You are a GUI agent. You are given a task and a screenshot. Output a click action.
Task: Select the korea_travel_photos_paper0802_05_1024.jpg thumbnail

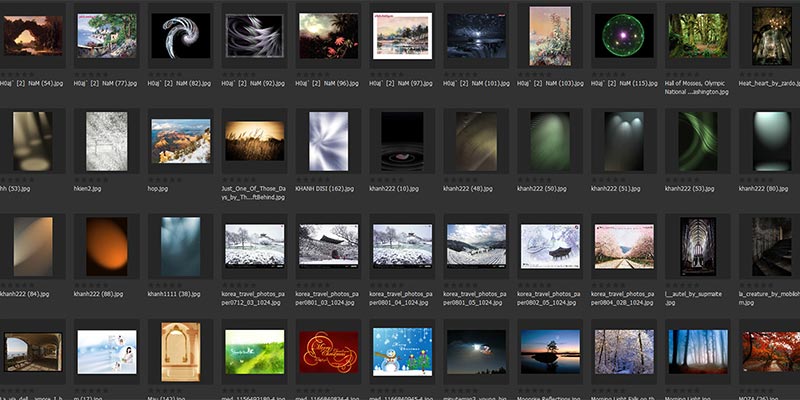(x=550, y=247)
